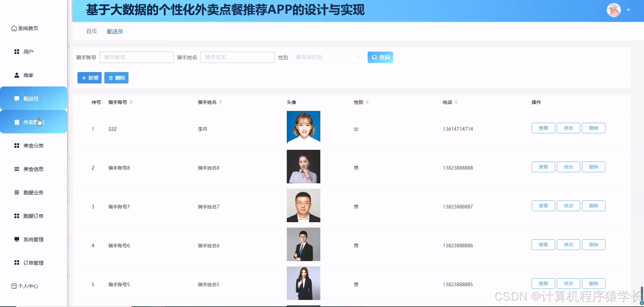This screenshot has width=644, height=307.
Task: Open 个人中心 via its icon
Action: 14,286
